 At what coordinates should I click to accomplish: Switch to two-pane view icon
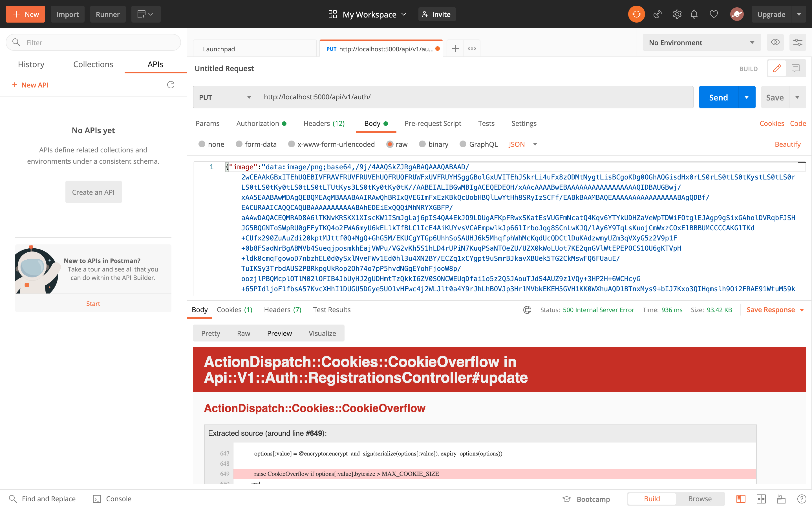tap(761, 499)
